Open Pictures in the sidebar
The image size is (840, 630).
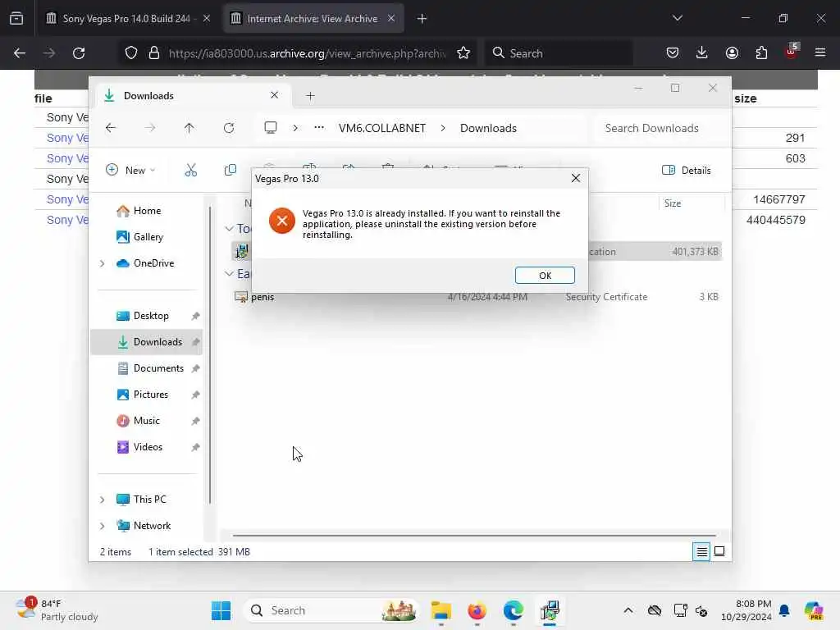tap(151, 395)
